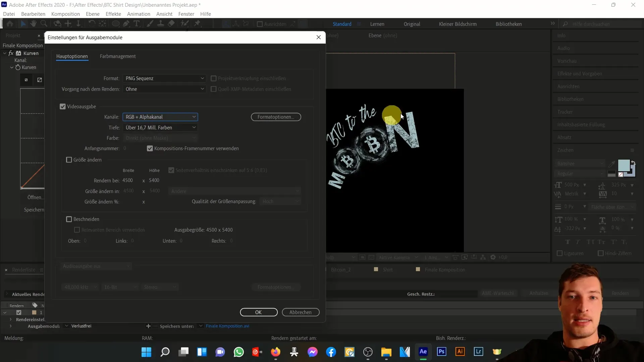Select Farbmanagement tab in dialog
Viewport: 644px width, 362px height.
click(118, 56)
